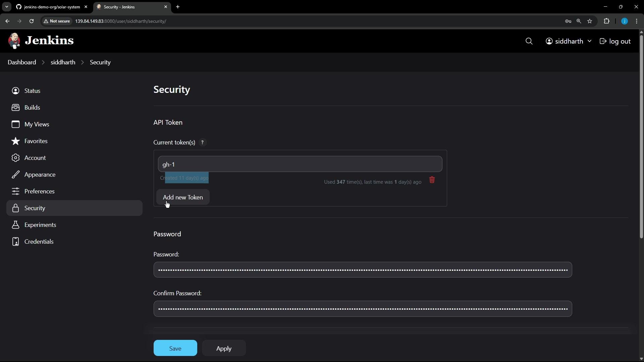Click the Appearance brush icon
Image resolution: width=644 pixels, height=362 pixels.
pos(15,175)
